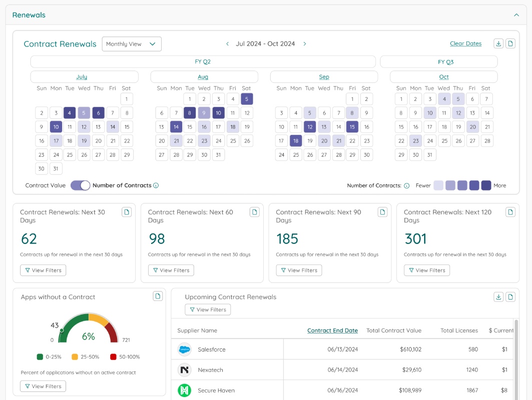Select the July month header
This screenshot has width=532, height=400.
tap(82, 77)
